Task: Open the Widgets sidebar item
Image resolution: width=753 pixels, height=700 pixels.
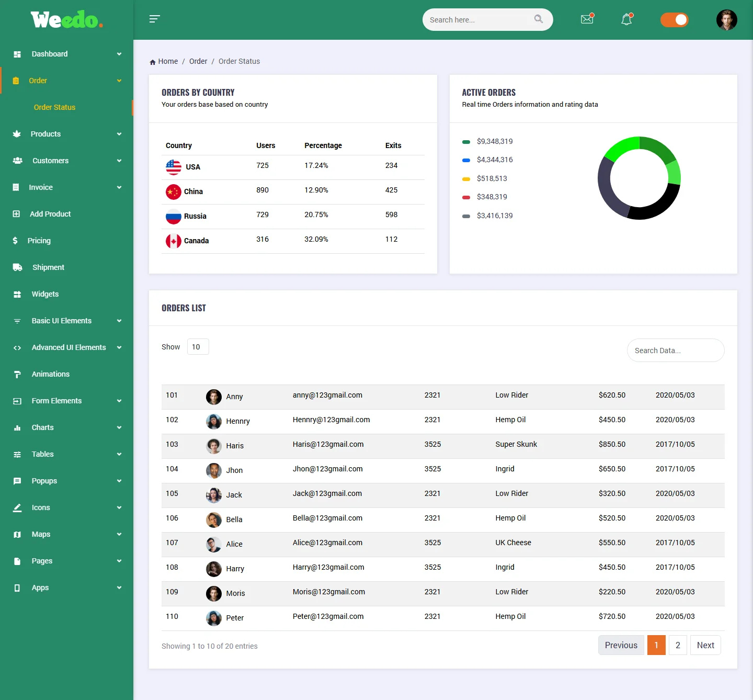Action: pyautogui.click(x=45, y=294)
